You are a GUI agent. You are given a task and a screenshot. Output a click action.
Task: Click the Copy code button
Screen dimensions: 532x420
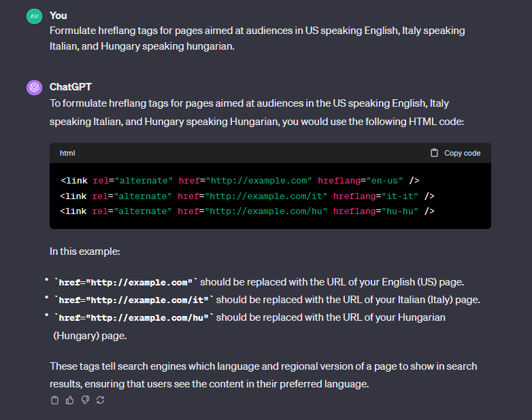[455, 153]
